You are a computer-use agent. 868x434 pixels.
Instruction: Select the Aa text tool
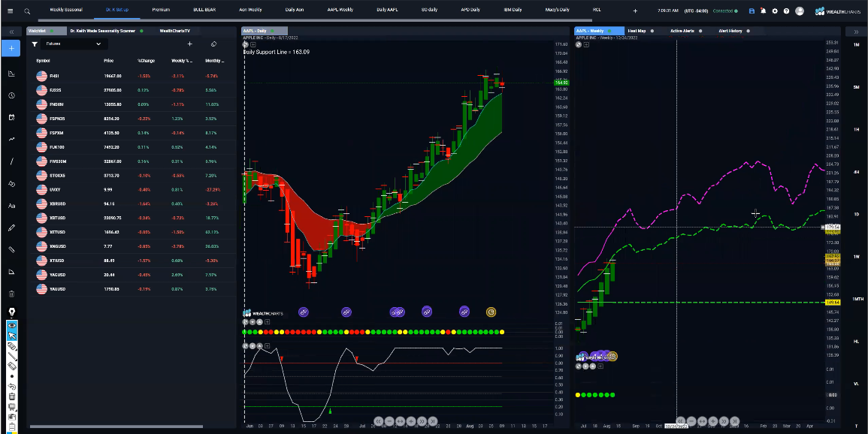tap(11, 206)
